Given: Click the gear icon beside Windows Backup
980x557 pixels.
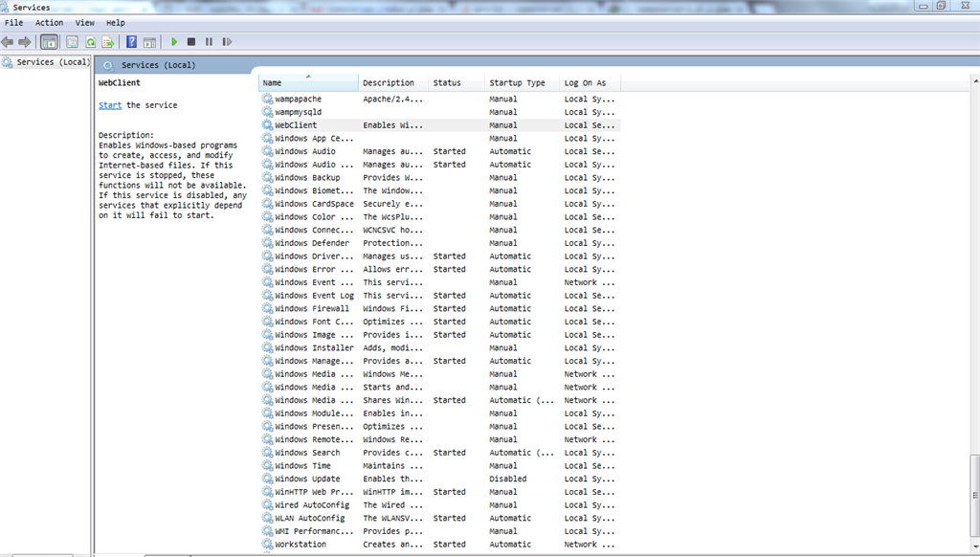Looking at the screenshot, I should 268,178.
